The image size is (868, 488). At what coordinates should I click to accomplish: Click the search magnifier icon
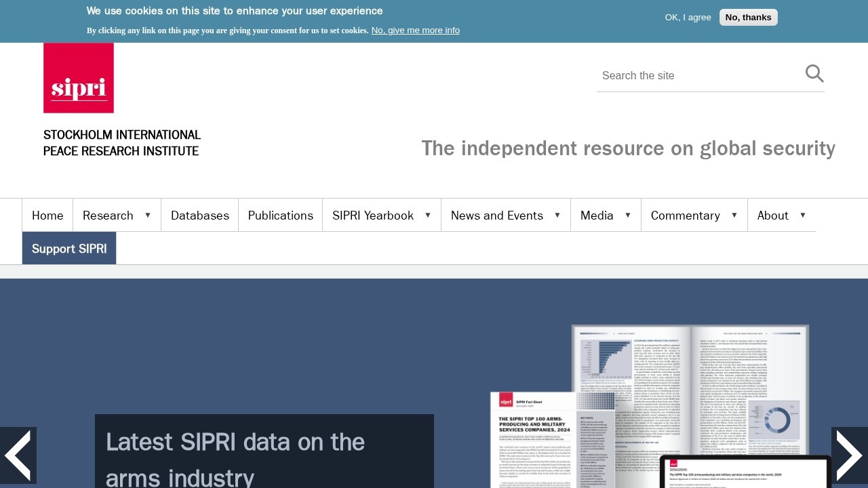click(x=814, y=74)
